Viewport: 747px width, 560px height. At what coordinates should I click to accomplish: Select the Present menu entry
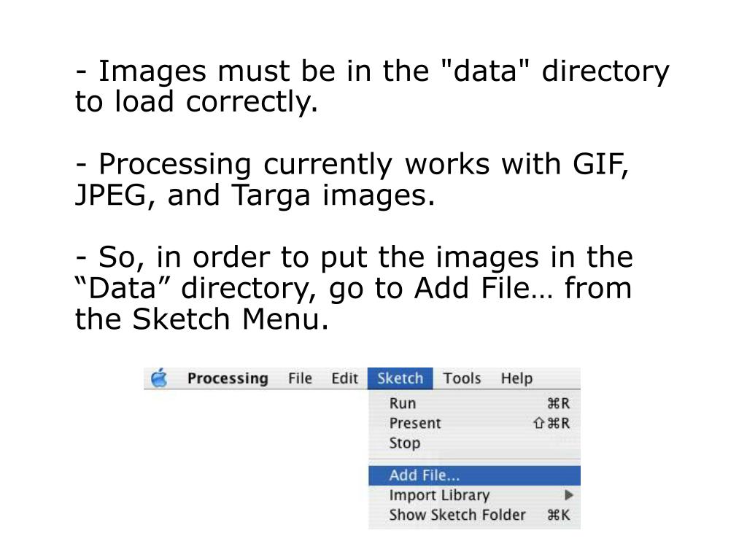coord(474,423)
